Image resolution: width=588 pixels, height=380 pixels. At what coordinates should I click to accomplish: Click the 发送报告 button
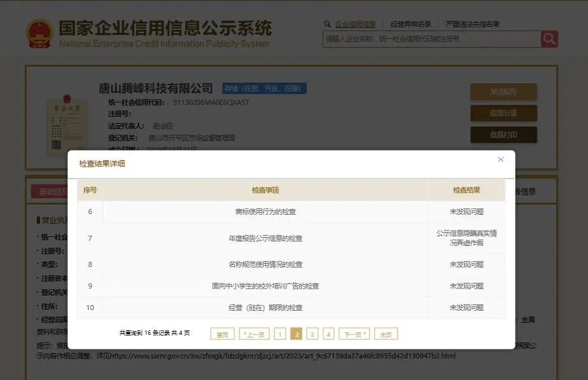pyautogui.click(x=503, y=92)
